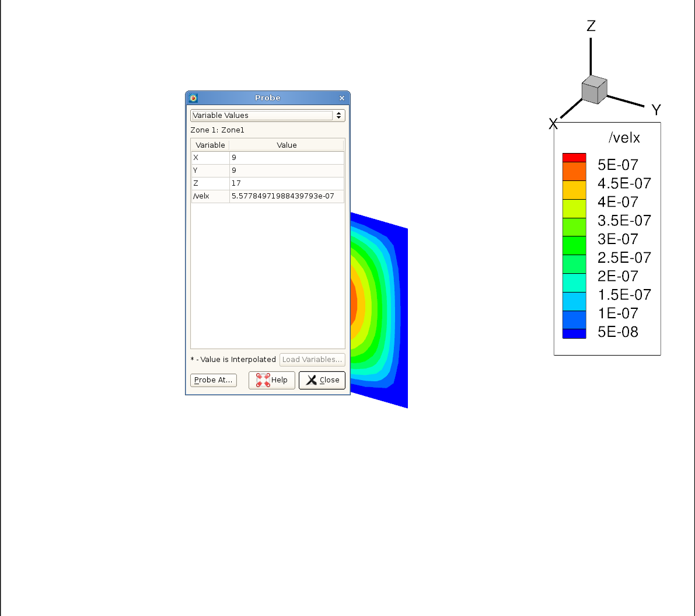Open Help with the lifebuoy button
Screen dimensions: 695x616
click(272, 380)
